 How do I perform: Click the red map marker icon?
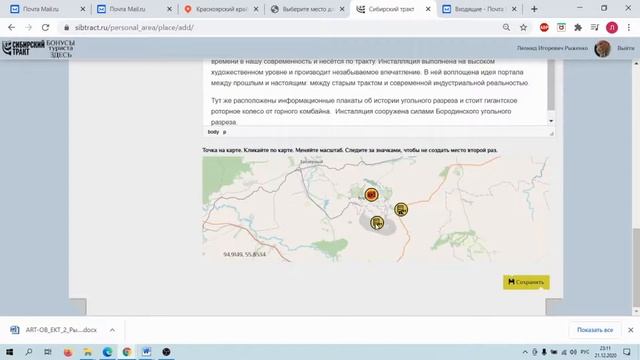(x=371, y=195)
